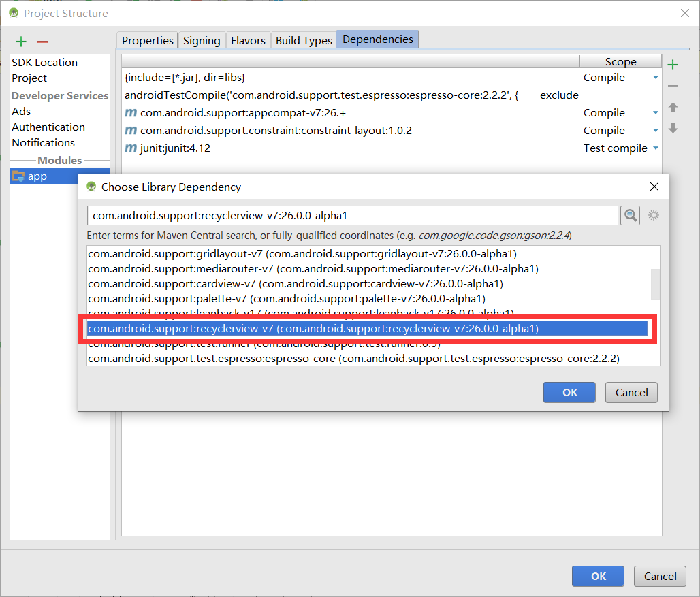Select gridlayout-v7 library result
The height and width of the screenshot is (597, 700).
coord(302,253)
